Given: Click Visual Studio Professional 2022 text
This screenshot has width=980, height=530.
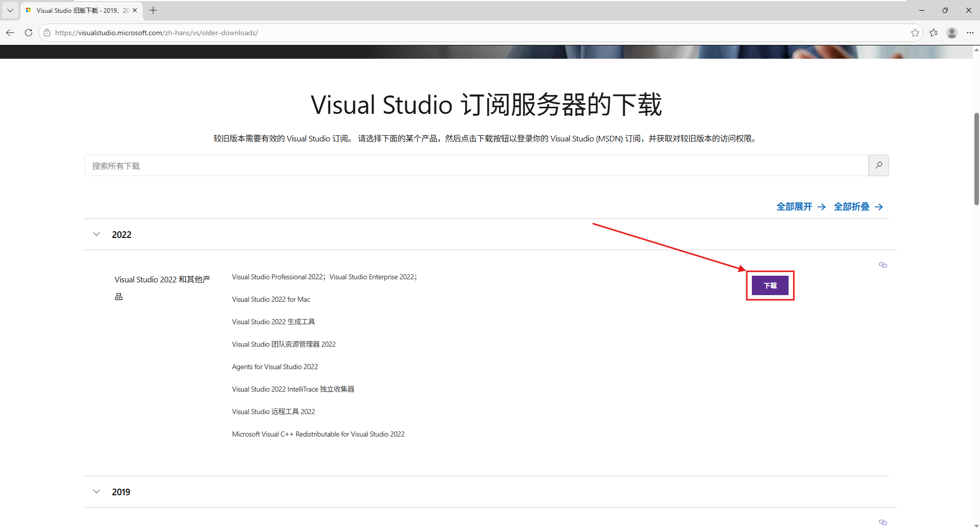Looking at the screenshot, I should pos(277,277).
